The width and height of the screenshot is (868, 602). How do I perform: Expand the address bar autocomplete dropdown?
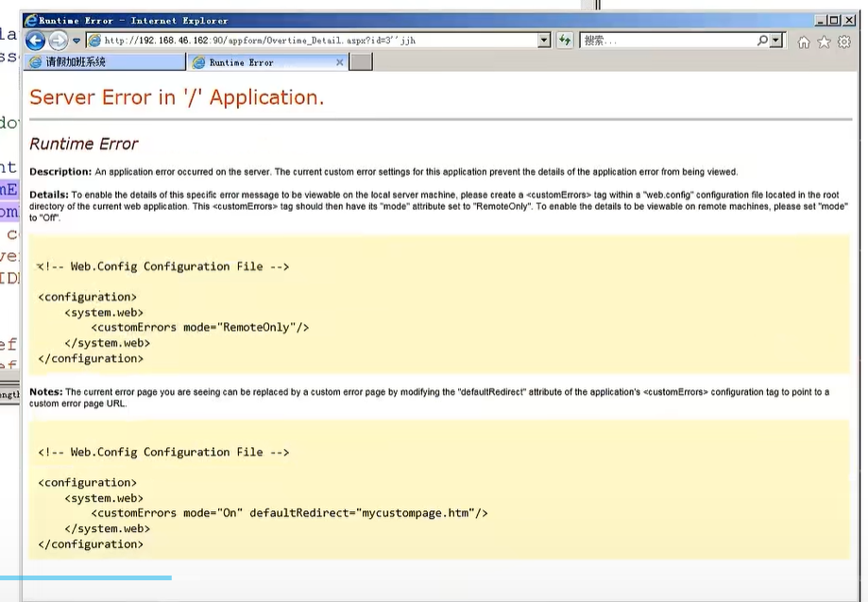(x=544, y=41)
